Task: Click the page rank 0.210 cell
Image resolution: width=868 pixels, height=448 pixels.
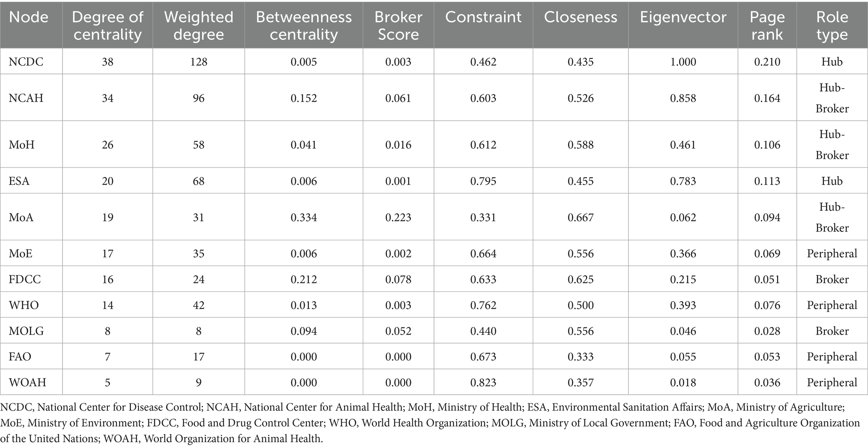Action: (767, 62)
